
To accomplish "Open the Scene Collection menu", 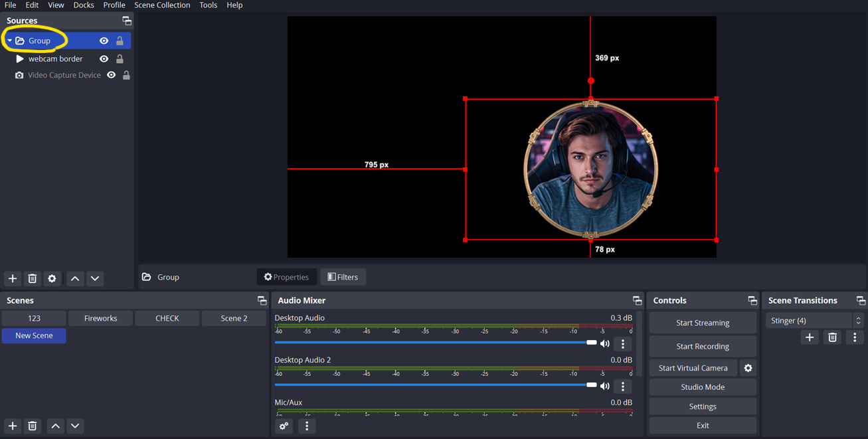I will tap(162, 5).
